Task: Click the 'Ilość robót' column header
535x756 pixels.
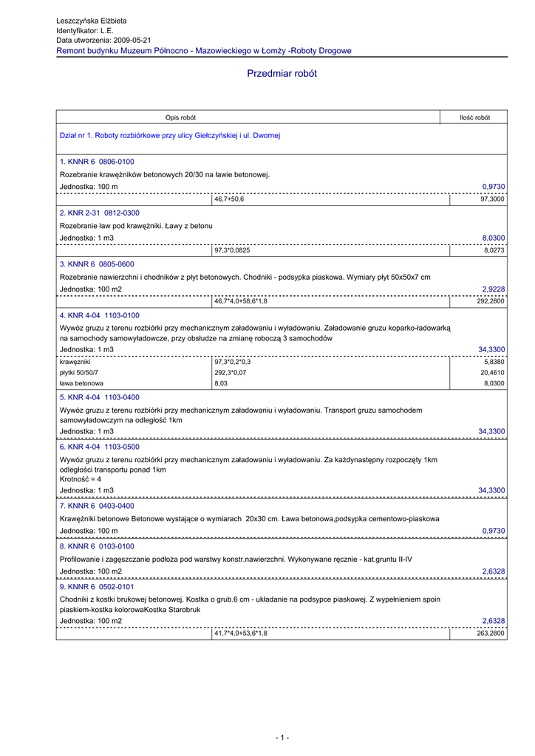Action: 474,117
